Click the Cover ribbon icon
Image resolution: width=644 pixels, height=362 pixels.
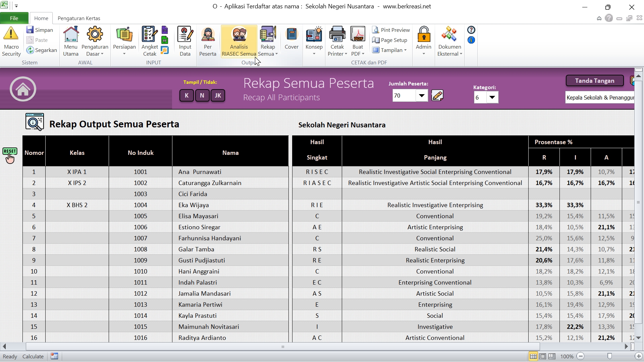[291, 35]
